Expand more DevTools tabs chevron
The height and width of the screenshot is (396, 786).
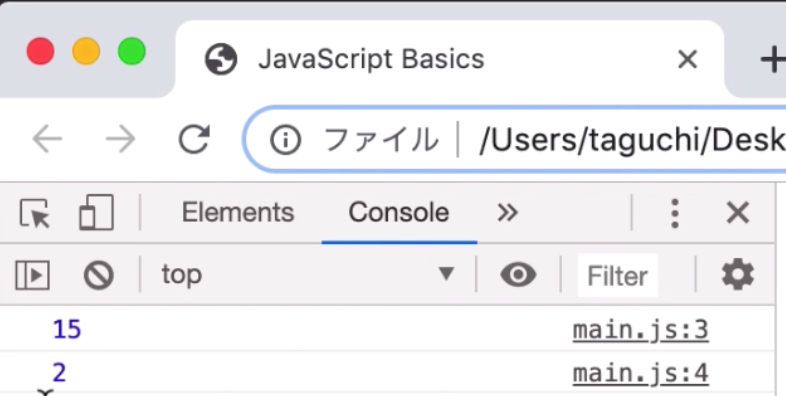click(x=507, y=213)
